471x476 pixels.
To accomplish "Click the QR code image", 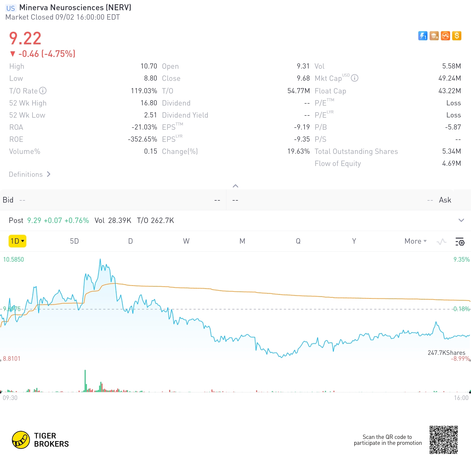I will click(444, 440).
